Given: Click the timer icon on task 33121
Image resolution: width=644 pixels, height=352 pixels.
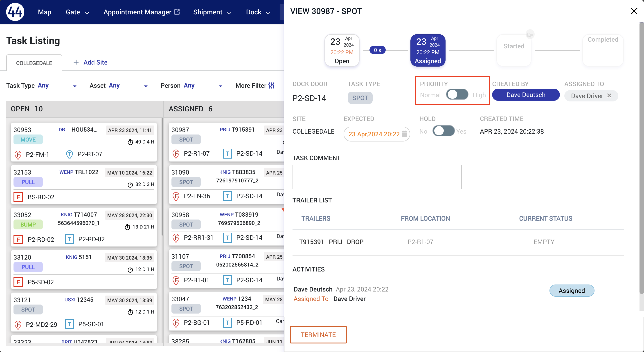Looking at the screenshot, I should coord(130,312).
